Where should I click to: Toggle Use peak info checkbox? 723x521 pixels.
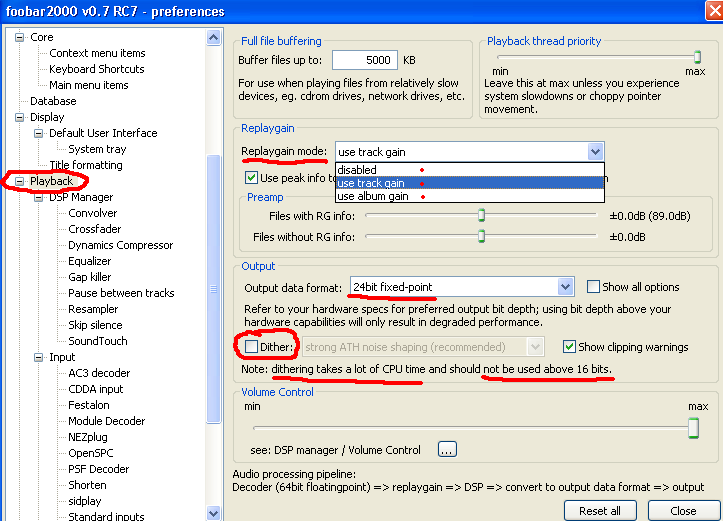pyautogui.click(x=251, y=178)
